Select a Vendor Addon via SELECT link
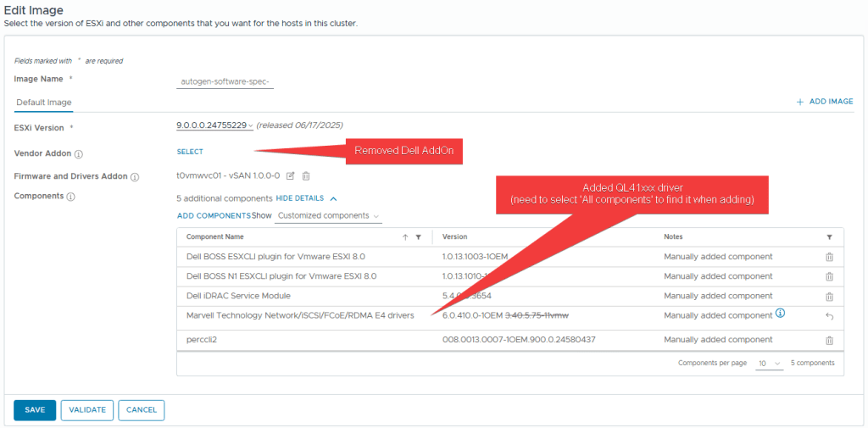Viewport: 868px width, 428px height. (x=190, y=153)
